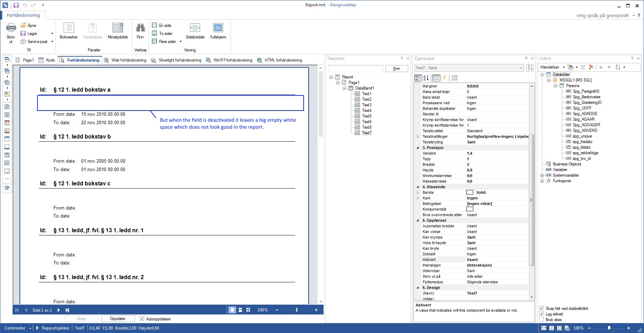
Task: Expand the Funksjoner node
Action: tap(542, 181)
